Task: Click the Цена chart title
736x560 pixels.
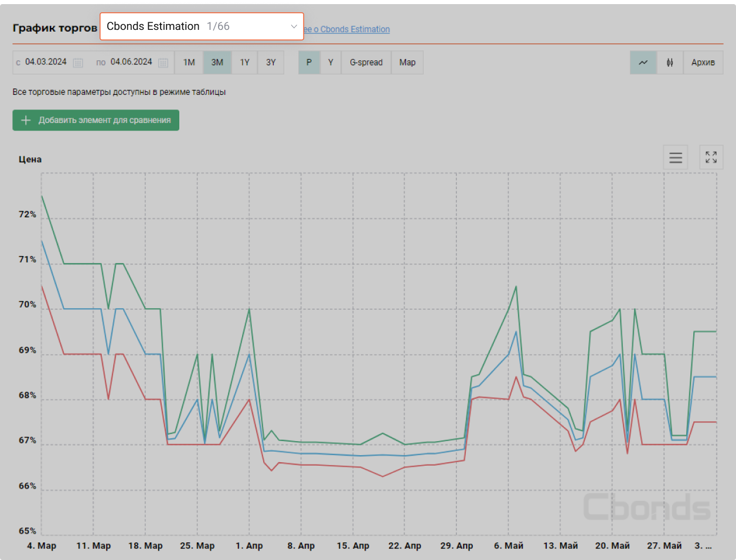Action: (x=30, y=159)
